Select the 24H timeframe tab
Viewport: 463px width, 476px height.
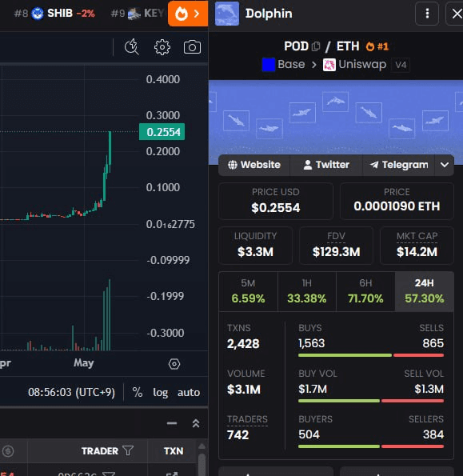(424, 292)
